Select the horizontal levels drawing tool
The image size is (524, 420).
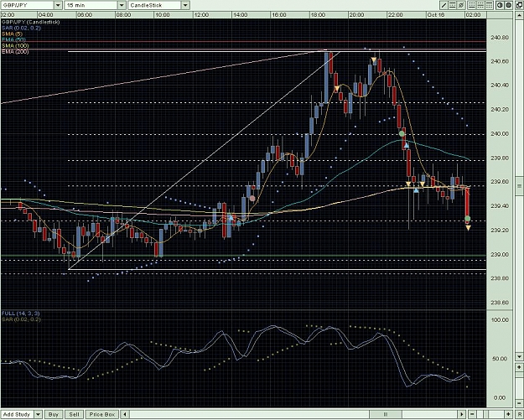coord(453,5)
